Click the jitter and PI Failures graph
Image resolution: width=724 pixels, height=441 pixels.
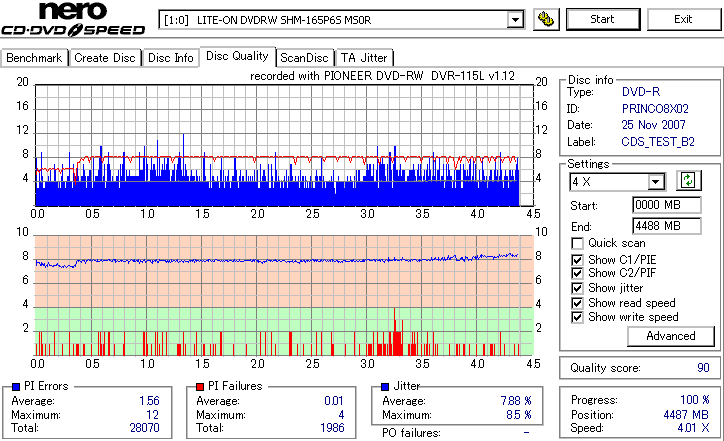click(284, 296)
